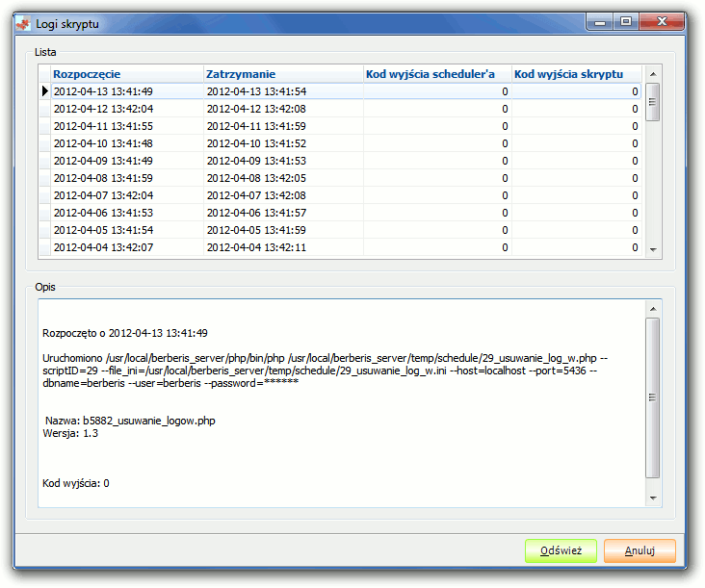Click the Anuluj button
705x588 pixels.
640,551
